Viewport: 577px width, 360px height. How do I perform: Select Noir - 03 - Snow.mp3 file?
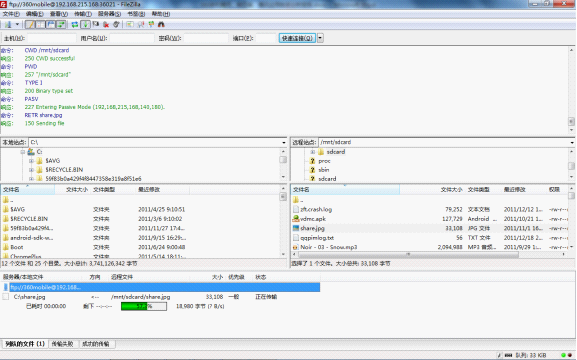[328, 247]
